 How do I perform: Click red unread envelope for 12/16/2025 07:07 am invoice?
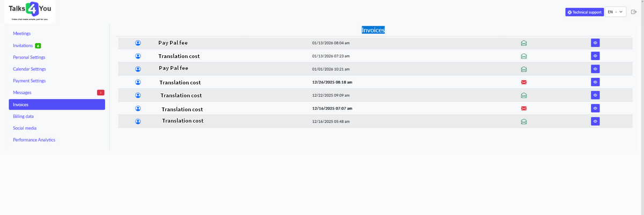(x=524, y=109)
